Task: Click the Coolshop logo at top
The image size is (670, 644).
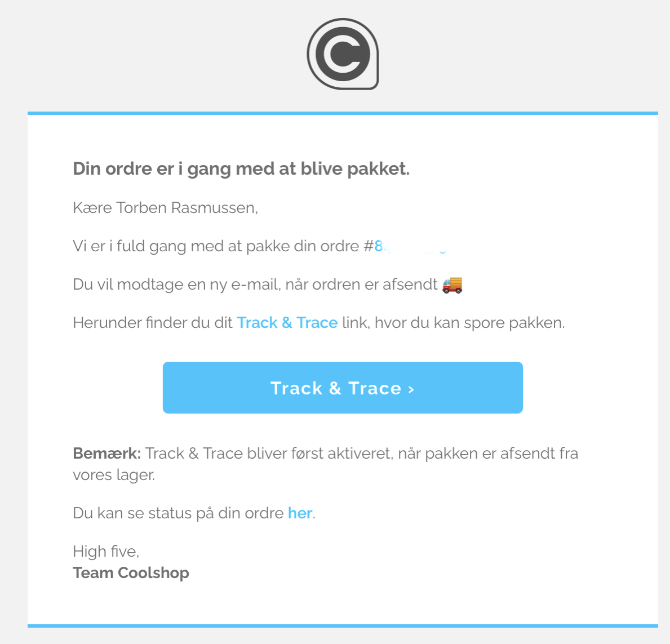Action: (x=343, y=54)
